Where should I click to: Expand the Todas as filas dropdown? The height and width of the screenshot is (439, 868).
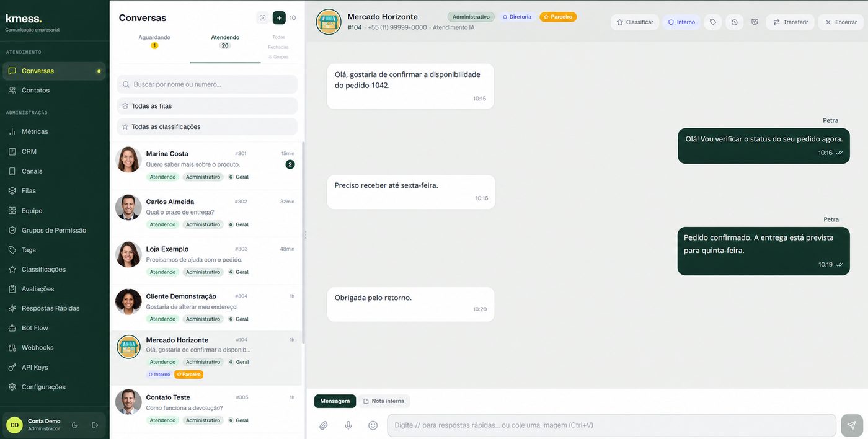207,106
